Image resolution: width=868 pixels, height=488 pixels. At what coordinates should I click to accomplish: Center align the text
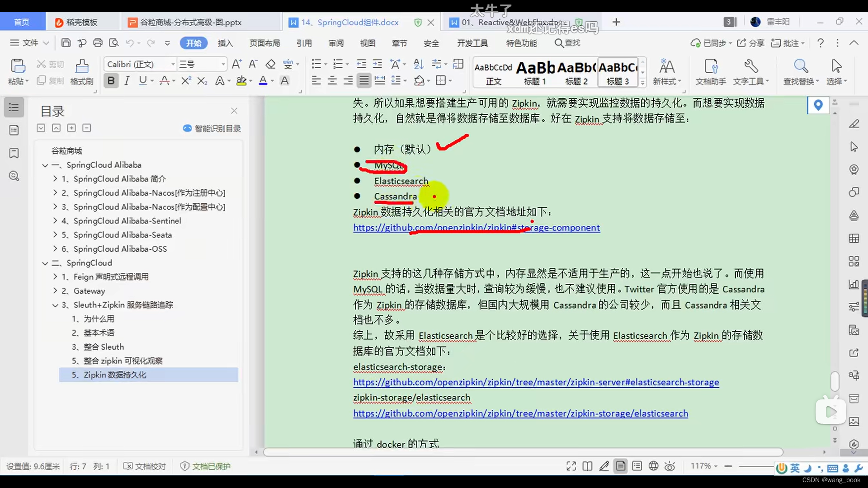click(332, 81)
